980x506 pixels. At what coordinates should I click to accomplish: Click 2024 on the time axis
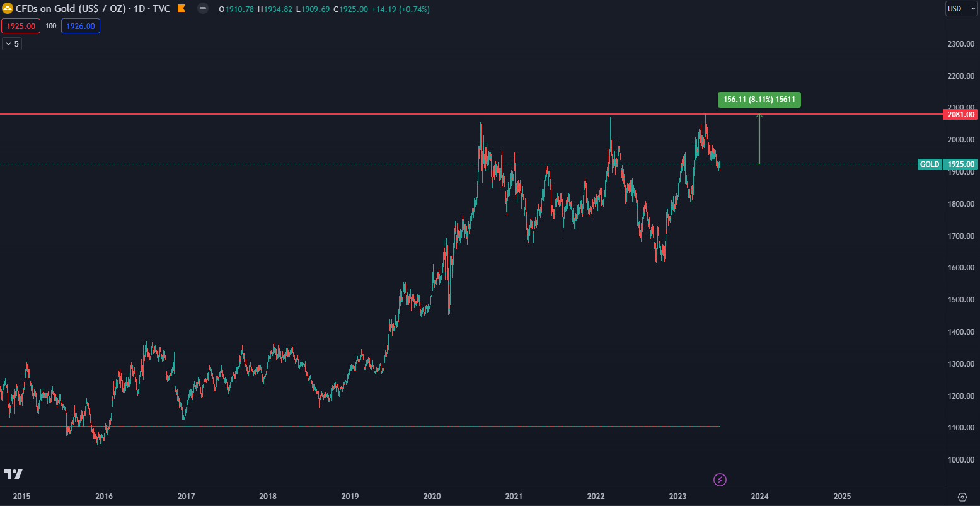(x=760, y=497)
